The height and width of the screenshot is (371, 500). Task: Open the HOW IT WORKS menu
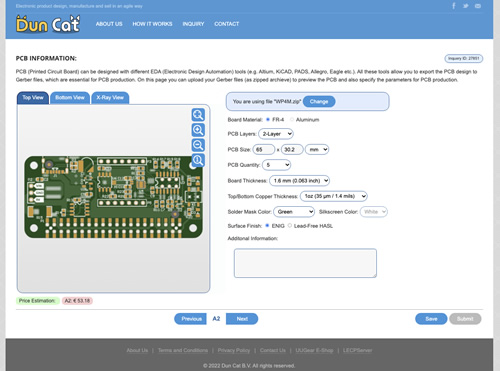[152, 24]
